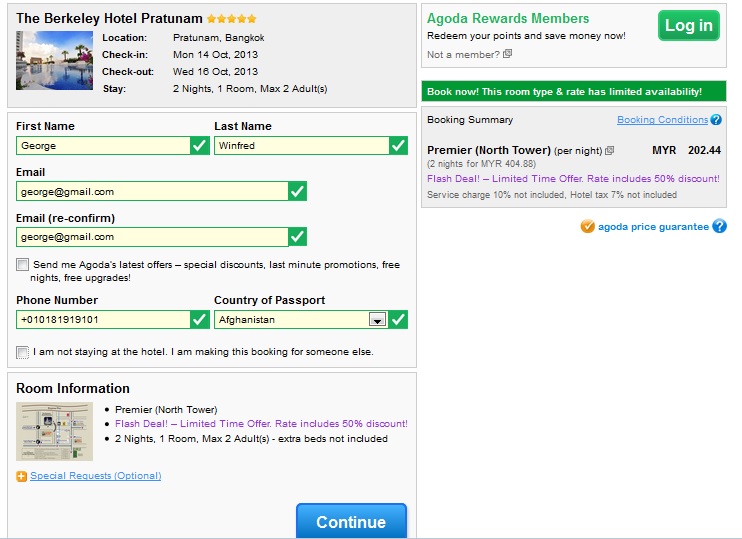This screenshot has height=539, width=742.
Task: Click the five-star rating beside hotel name
Action: pyautogui.click(x=231, y=19)
